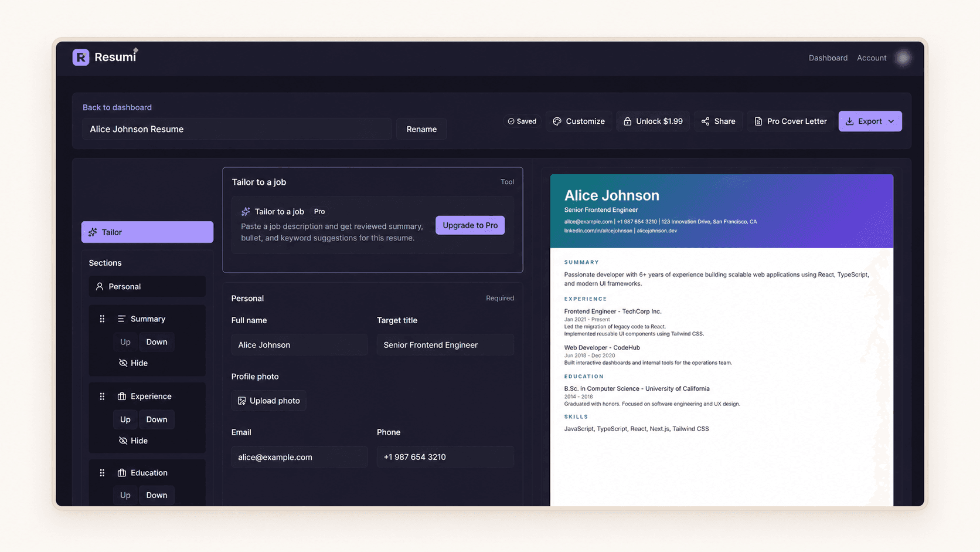Open the Pro Cover Letter tool
This screenshot has height=552, width=980.
pos(790,121)
